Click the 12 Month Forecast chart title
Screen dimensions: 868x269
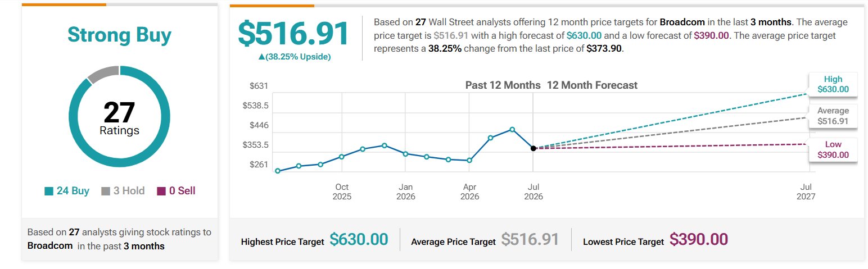click(593, 85)
